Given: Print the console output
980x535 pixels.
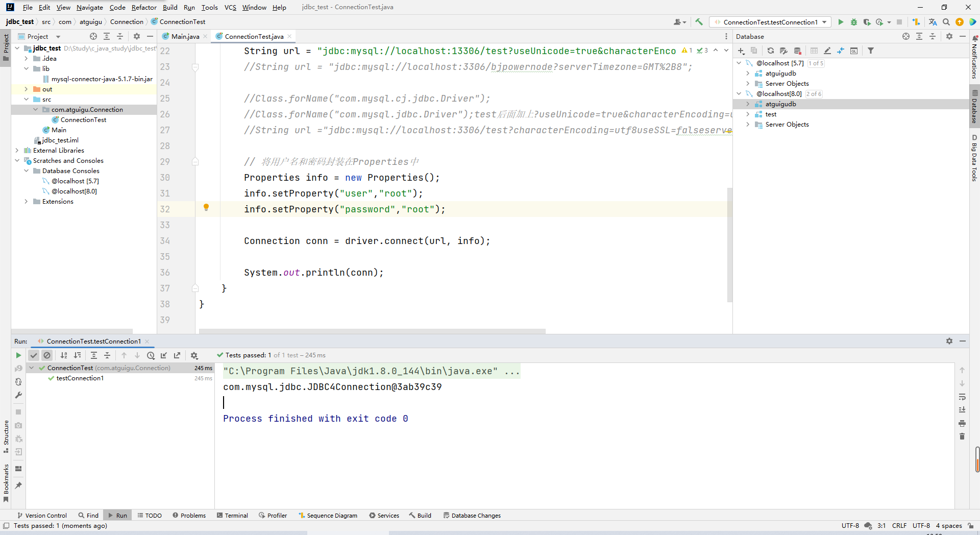Looking at the screenshot, I should click(962, 423).
